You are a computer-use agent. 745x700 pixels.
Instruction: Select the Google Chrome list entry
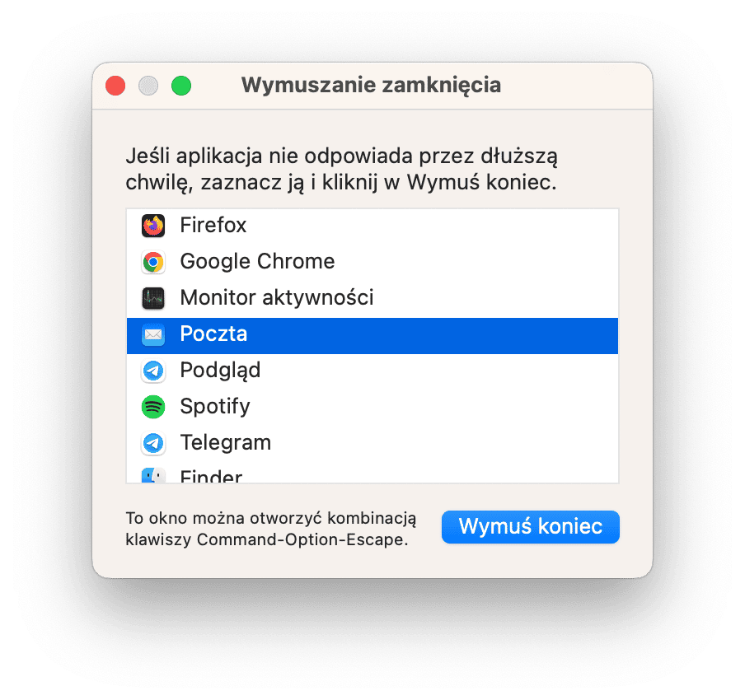[257, 261]
